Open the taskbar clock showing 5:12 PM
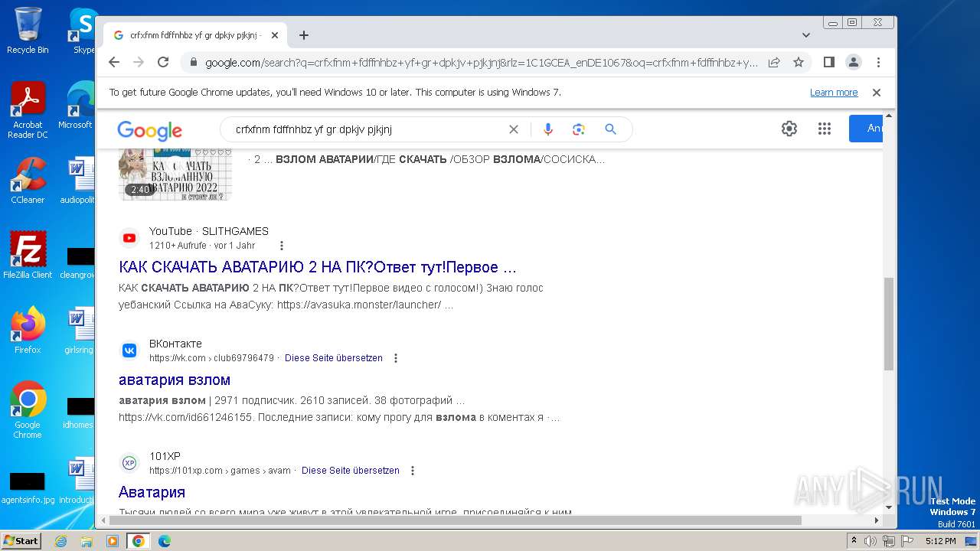This screenshot has height=551, width=980. [940, 541]
